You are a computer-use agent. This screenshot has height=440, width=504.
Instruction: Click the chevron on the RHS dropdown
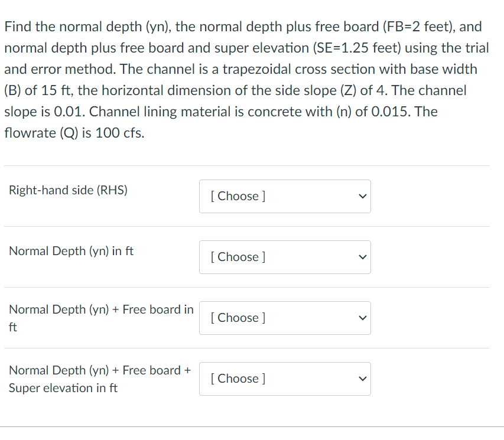pos(362,196)
